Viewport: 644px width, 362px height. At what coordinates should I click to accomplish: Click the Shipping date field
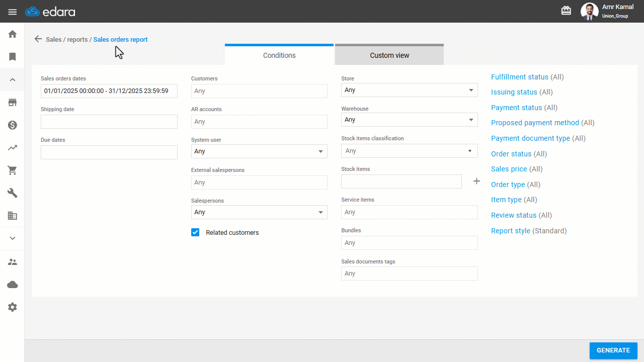tap(109, 122)
